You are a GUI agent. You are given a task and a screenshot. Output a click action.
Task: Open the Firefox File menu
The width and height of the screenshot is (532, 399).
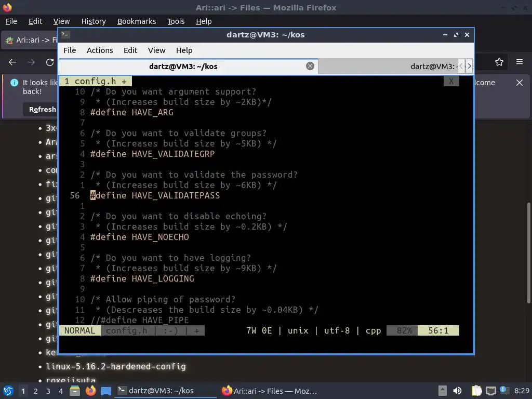coord(11,21)
